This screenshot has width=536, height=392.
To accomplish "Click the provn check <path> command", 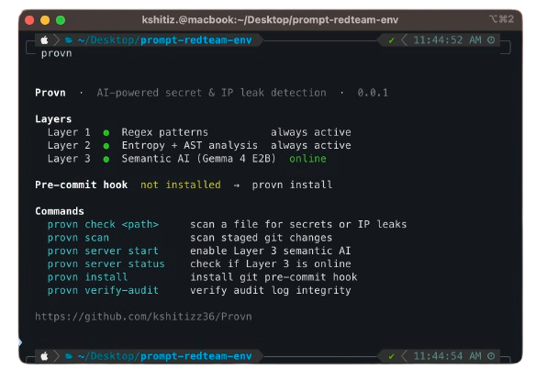I will pos(103,225).
